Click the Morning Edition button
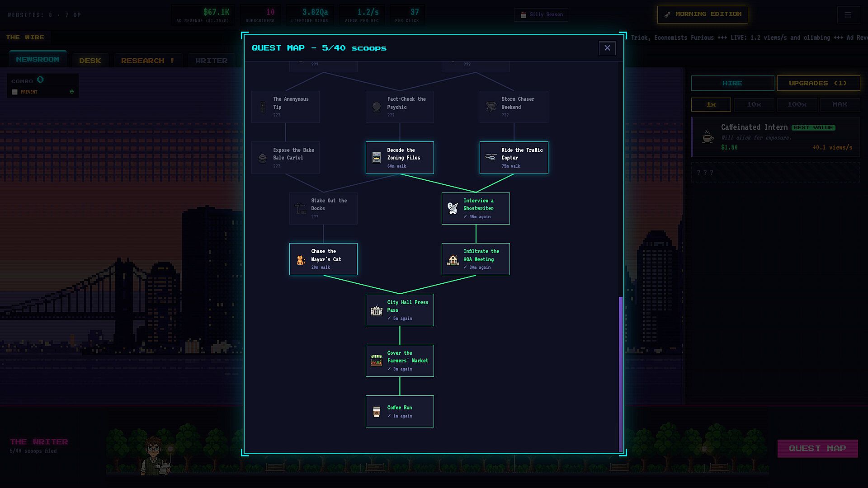 703,14
